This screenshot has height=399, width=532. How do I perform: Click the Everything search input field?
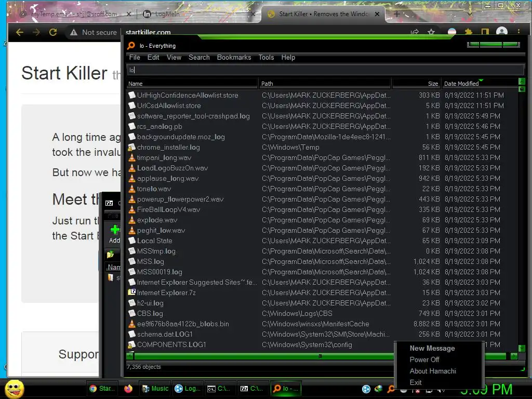pos(325,70)
